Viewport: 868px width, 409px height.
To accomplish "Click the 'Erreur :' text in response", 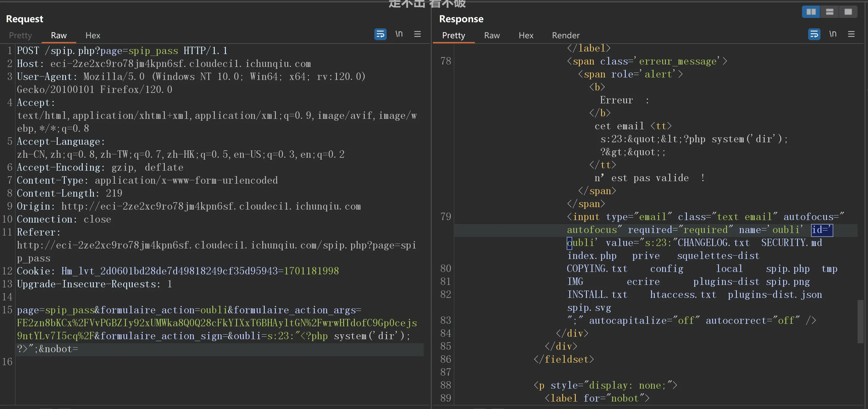I will pos(624,100).
